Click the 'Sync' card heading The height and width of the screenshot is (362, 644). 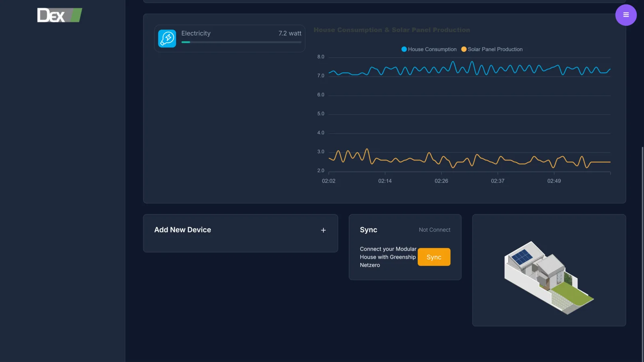pos(368,230)
